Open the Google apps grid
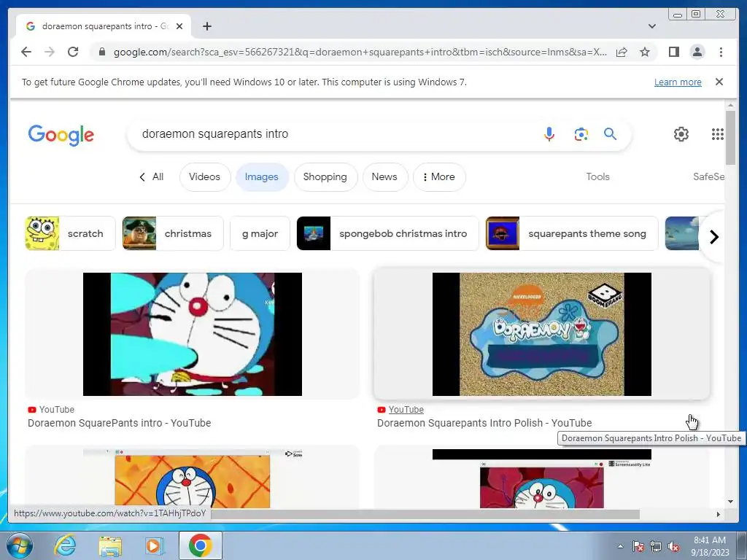The width and height of the screenshot is (747, 560). (x=718, y=134)
